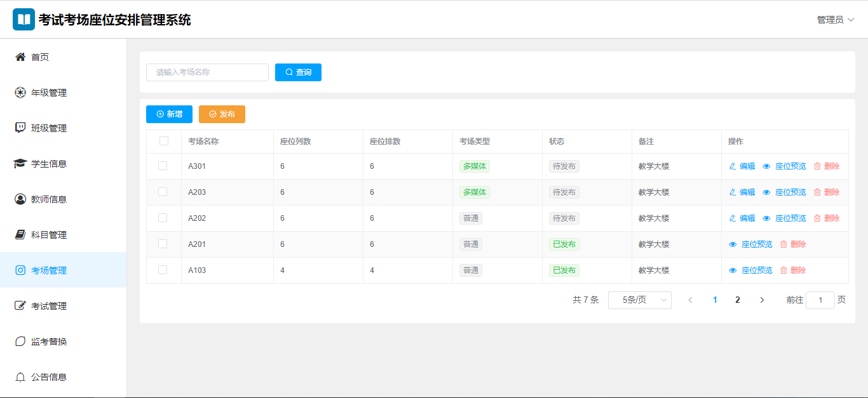868x398 pixels.
Task: Go to the next page using right arrow
Action: 762,300
